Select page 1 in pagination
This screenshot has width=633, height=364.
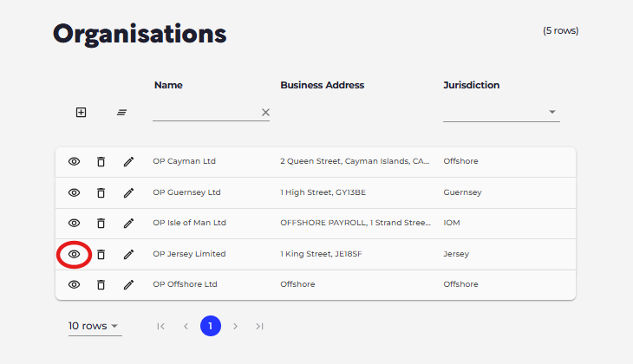point(211,326)
